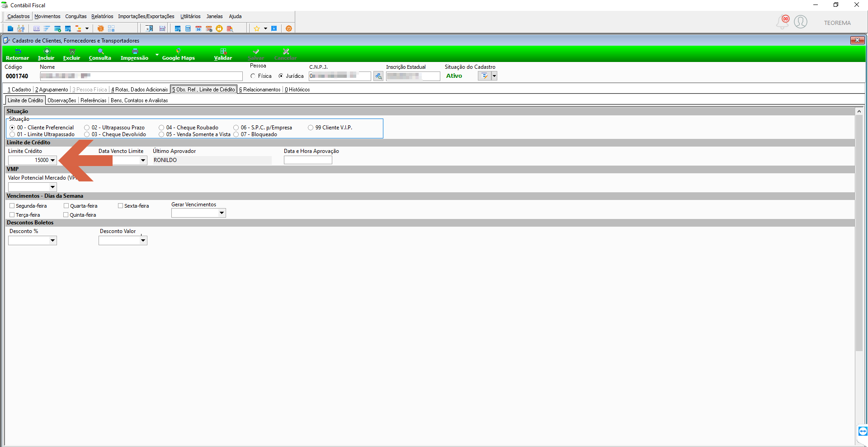The width and height of the screenshot is (868, 447).
Task: Open the Limite Crédito dropdown arrow
Action: (53, 160)
